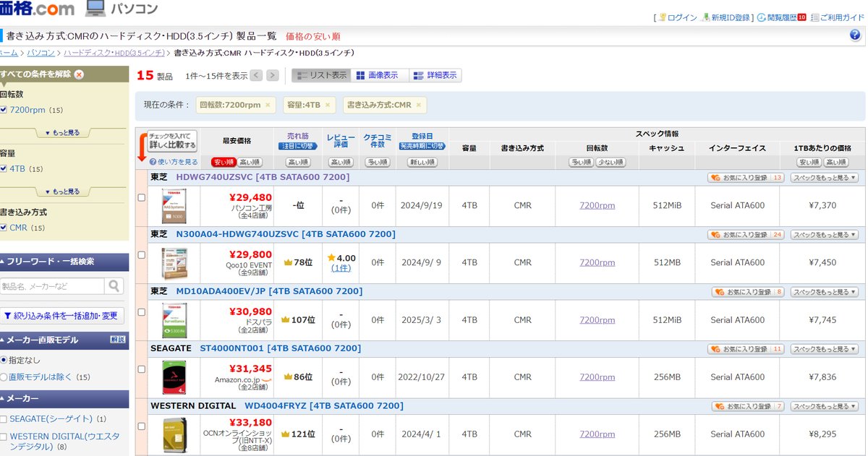Switch to 詳細表示 view

click(436, 75)
